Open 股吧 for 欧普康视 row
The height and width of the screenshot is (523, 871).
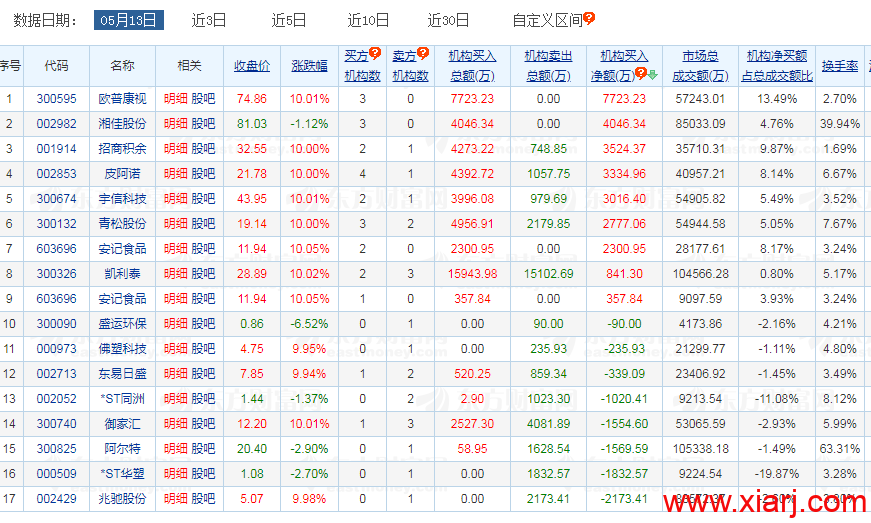(203, 99)
